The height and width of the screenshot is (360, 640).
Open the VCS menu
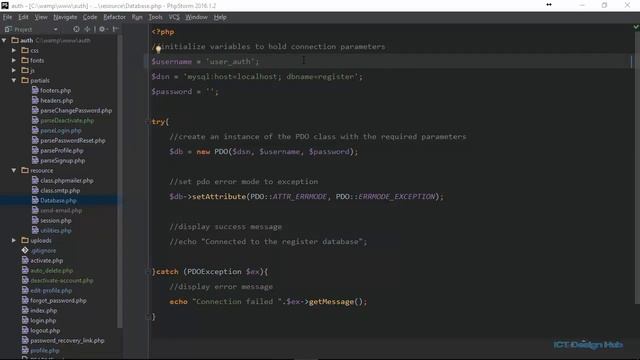(174, 17)
